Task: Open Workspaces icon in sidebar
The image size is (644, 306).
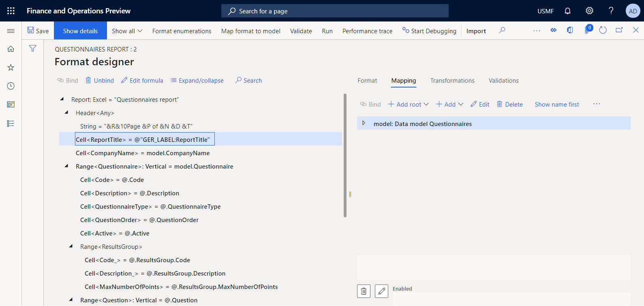Action: 11,105
